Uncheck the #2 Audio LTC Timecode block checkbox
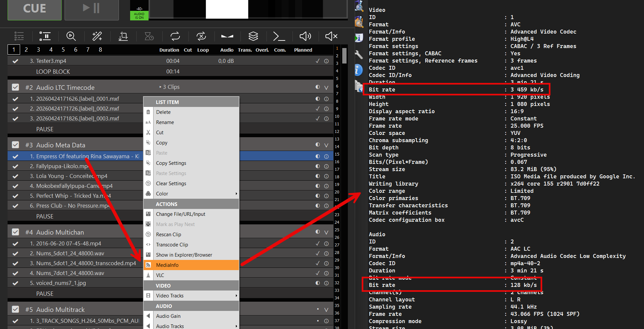 pyautogui.click(x=15, y=87)
